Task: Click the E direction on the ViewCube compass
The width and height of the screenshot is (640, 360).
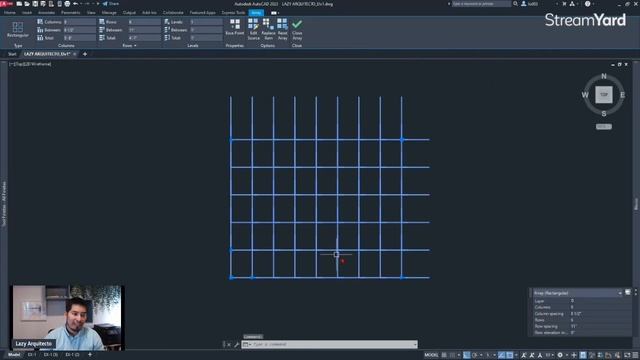Action: pyautogui.click(x=622, y=95)
